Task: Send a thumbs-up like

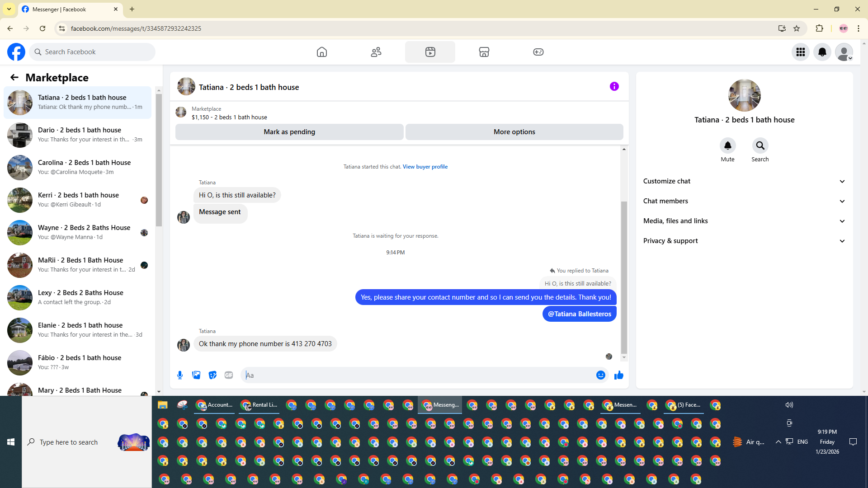Action: [x=619, y=375]
